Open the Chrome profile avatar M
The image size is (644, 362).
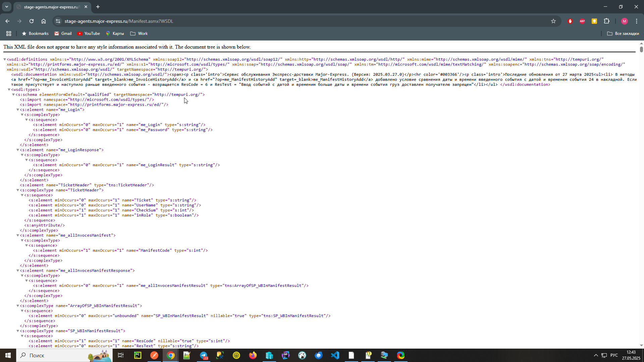(x=625, y=21)
